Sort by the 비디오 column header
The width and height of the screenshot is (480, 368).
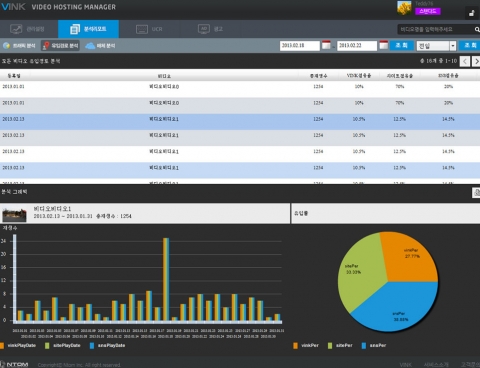(x=164, y=76)
